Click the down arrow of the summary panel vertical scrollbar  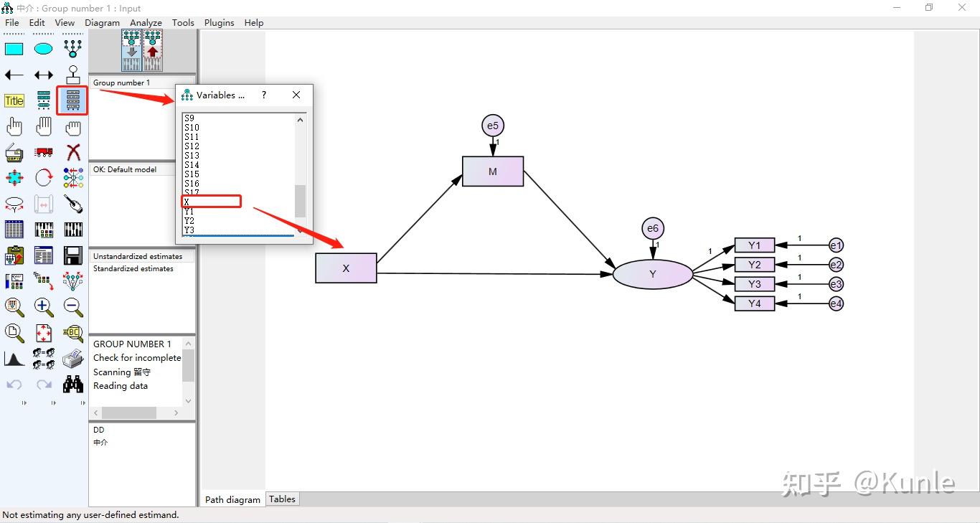point(189,401)
